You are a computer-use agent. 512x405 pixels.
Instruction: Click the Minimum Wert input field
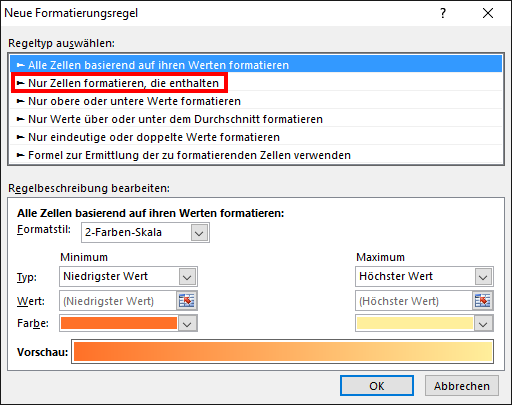pyautogui.click(x=118, y=301)
